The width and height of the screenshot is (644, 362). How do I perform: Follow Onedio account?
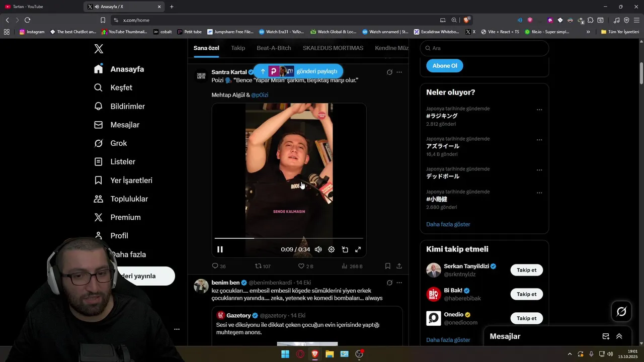point(526,318)
